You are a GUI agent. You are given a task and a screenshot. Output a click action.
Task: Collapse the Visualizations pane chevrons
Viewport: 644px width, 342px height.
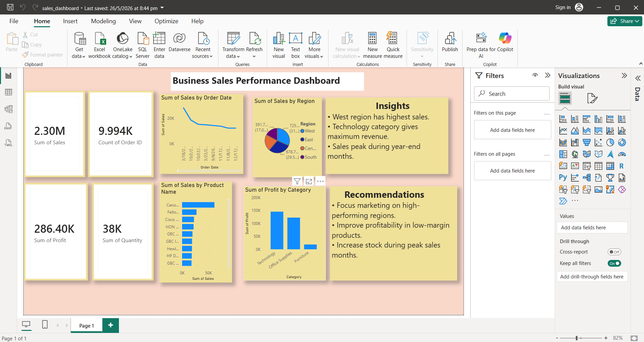(624, 76)
